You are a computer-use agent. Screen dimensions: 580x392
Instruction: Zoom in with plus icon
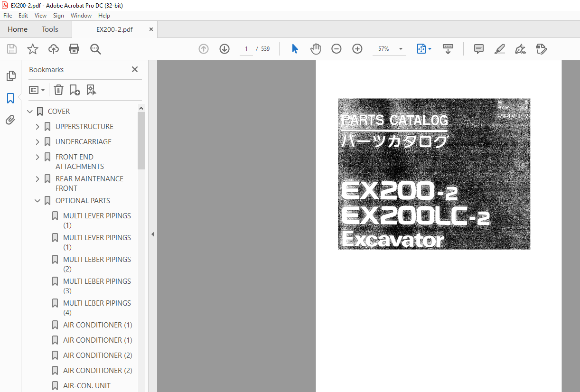[357, 49]
